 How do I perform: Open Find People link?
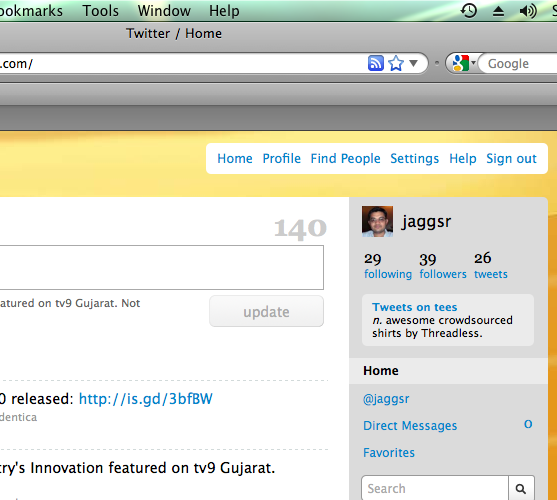pyautogui.click(x=345, y=158)
